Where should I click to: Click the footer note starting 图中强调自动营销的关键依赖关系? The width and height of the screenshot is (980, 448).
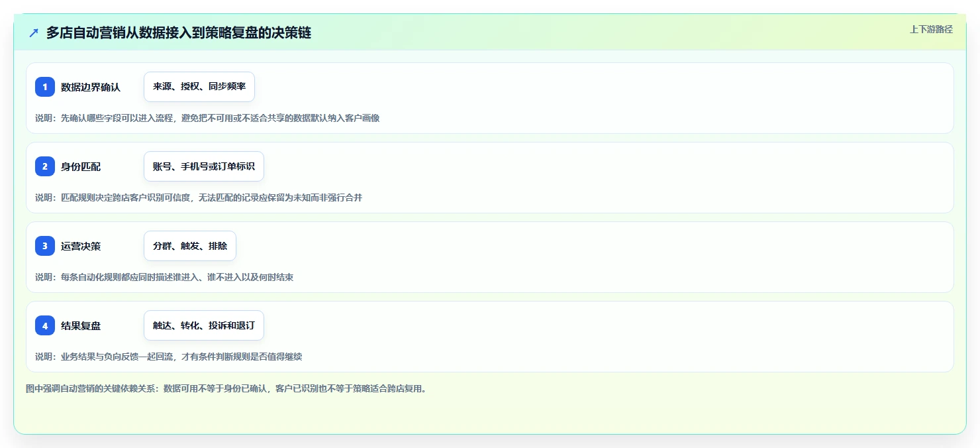[226, 388]
